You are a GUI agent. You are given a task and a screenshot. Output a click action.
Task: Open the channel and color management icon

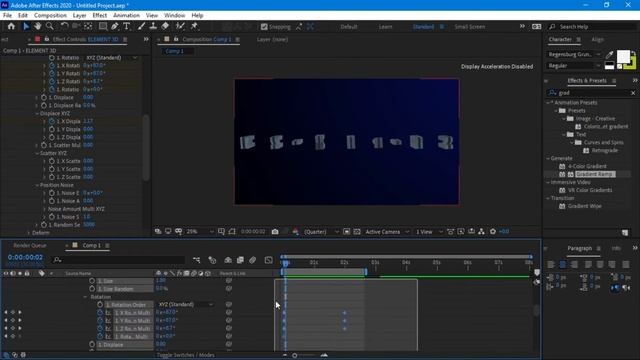pyautogui.click(x=296, y=232)
